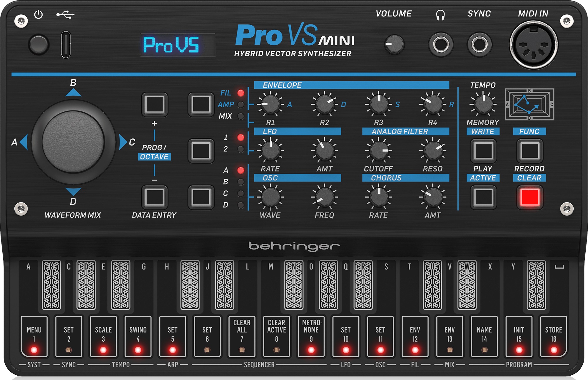Viewport: 588px width, 380px height.
Task: Toggle the MEMORY WRITE button
Action: (x=483, y=150)
